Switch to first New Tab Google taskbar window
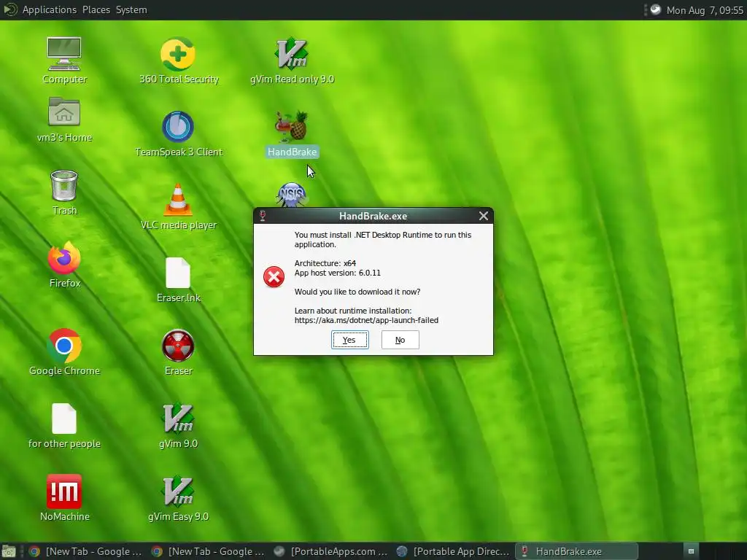Screen dimensions: 747x560 [x=86, y=551]
